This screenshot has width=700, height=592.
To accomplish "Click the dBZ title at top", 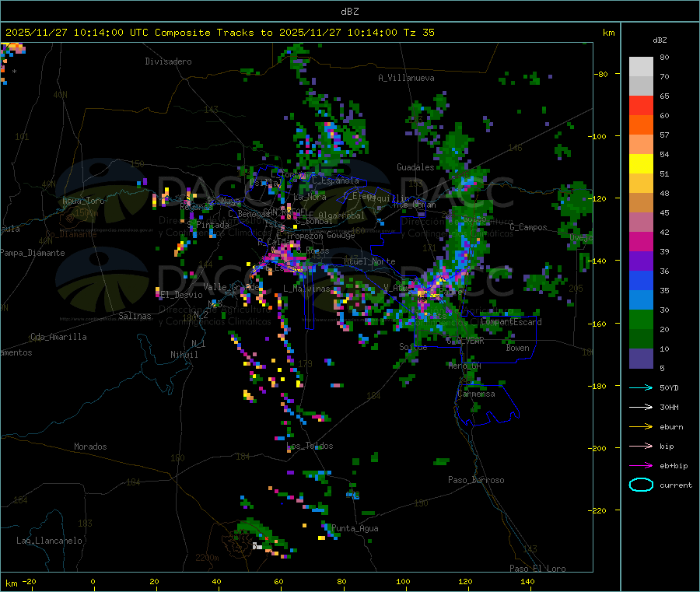I will 349,12.
